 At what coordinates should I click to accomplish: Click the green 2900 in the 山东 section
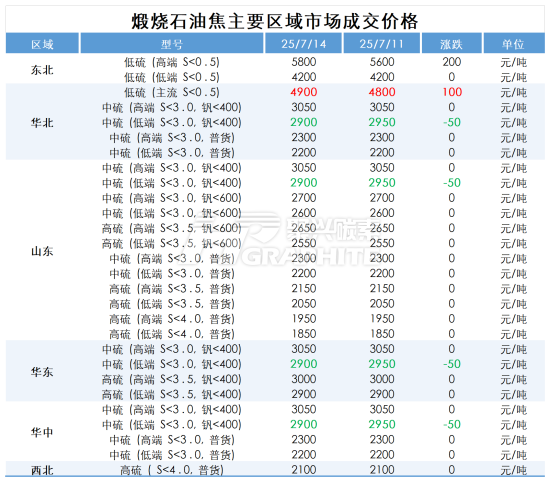pos(304,183)
